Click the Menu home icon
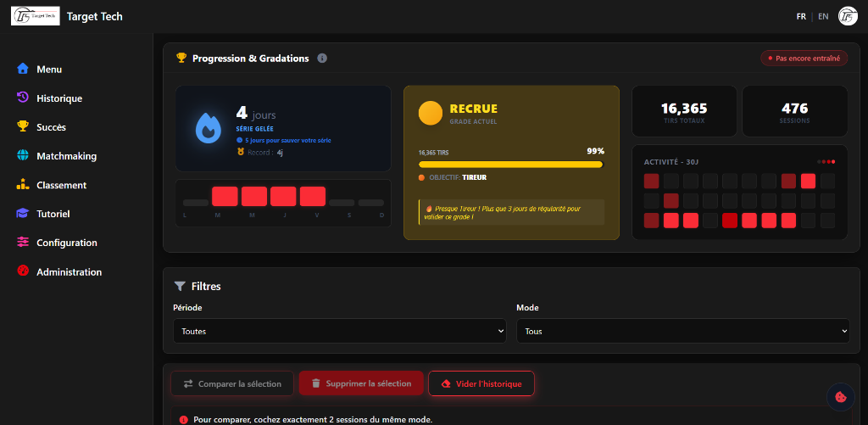Viewport: 868px width, 425px height. 23,69
